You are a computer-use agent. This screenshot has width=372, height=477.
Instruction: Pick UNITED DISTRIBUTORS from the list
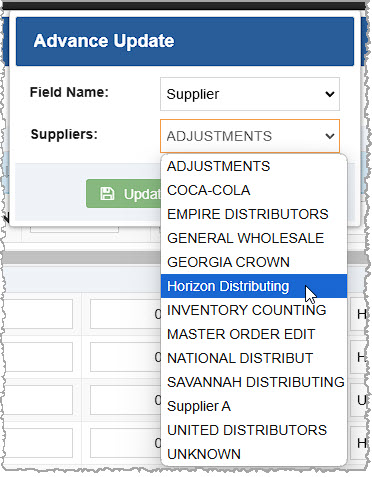[254, 430]
